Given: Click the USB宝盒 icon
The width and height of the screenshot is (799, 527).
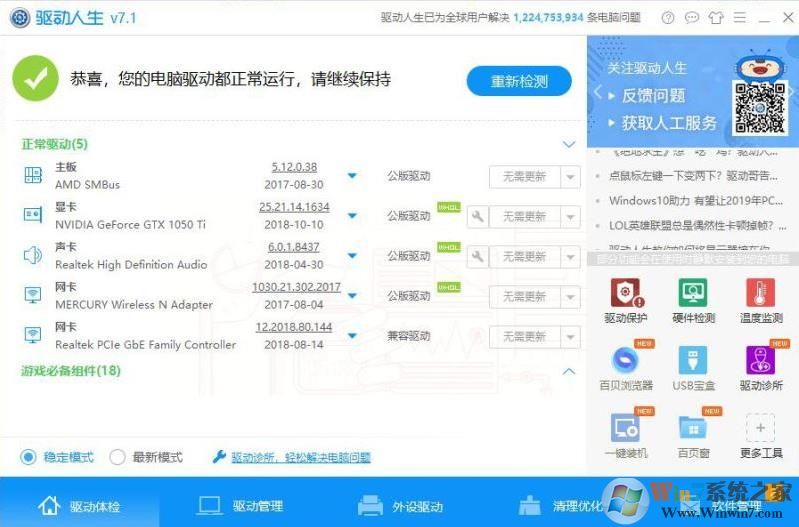Looking at the screenshot, I should pyautogui.click(x=693, y=361).
